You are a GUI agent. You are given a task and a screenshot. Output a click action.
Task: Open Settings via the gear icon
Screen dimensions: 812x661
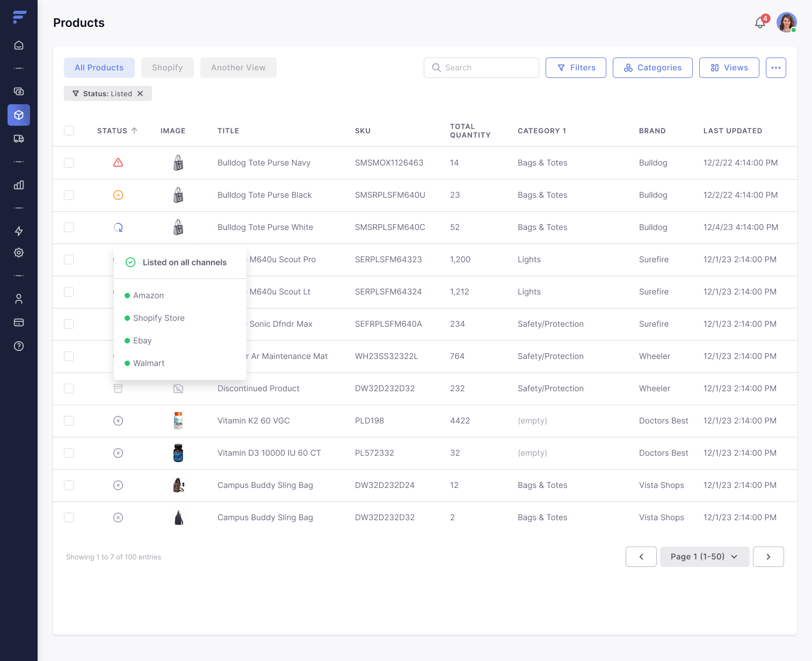point(19,253)
